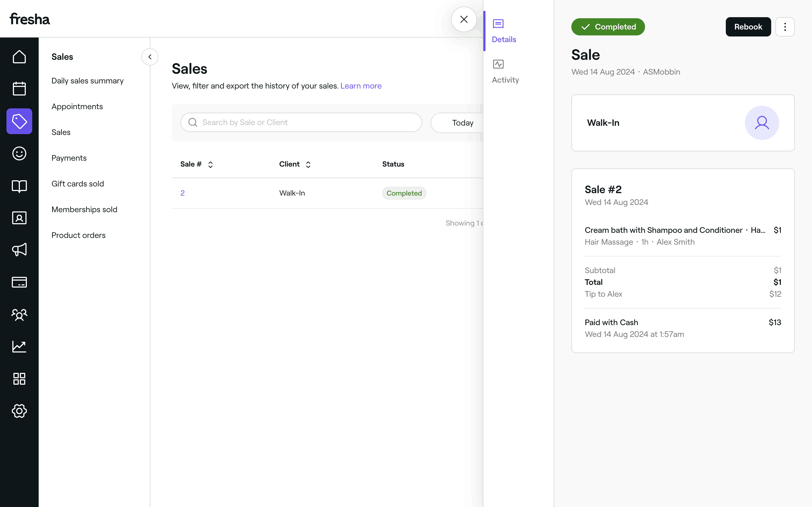Open the Home icon in sidebar
The width and height of the screenshot is (812, 507).
point(19,57)
